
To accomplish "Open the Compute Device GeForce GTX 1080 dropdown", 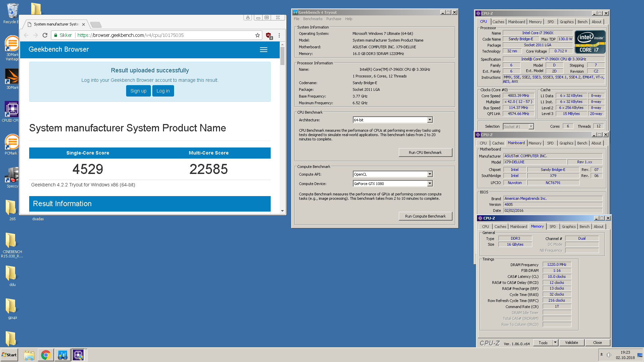I will coord(430,184).
